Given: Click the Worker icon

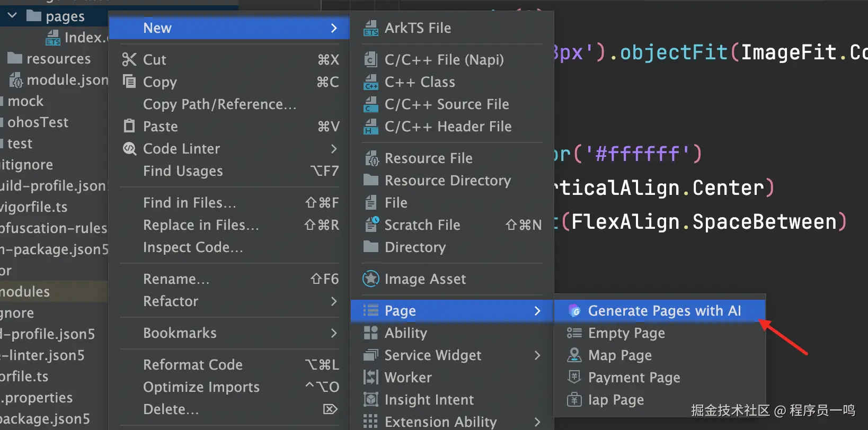Looking at the screenshot, I should pyautogui.click(x=371, y=378).
